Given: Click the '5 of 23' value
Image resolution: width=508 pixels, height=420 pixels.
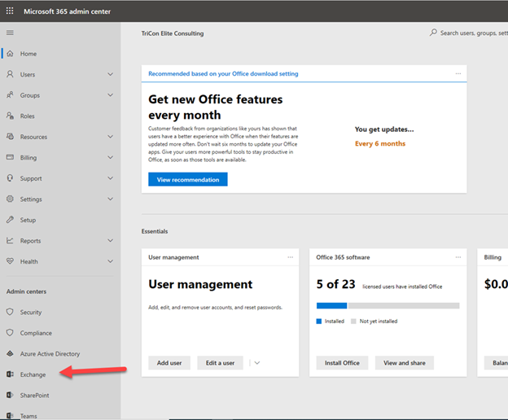Looking at the screenshot, I should (335, 284).
